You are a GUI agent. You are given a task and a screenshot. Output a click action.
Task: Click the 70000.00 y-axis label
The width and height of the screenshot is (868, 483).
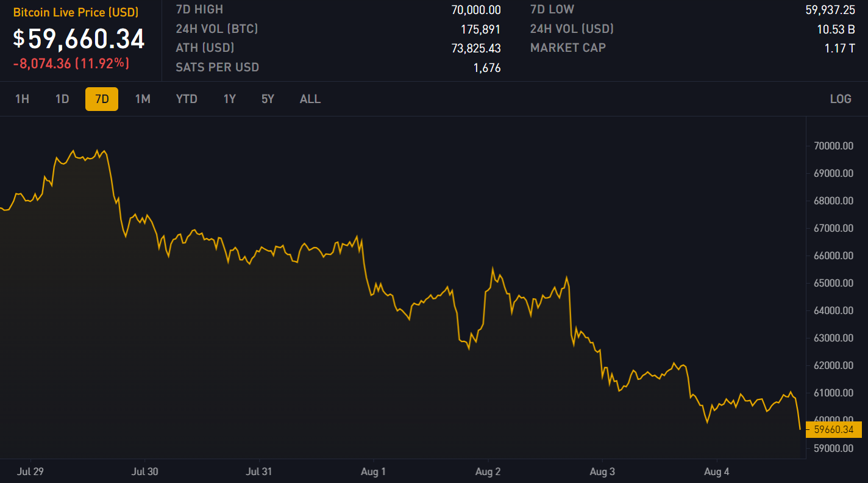(832, 146)
